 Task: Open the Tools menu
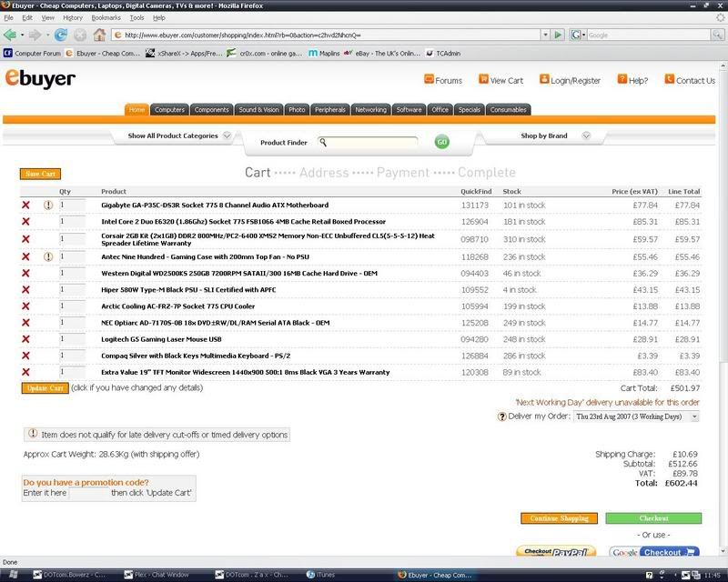(x=136, y=17)
